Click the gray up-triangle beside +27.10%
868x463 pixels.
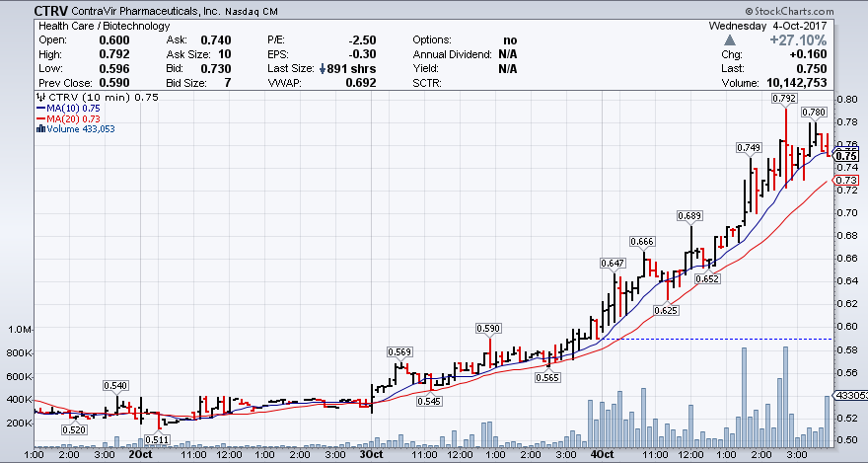(x=743, y=39)
